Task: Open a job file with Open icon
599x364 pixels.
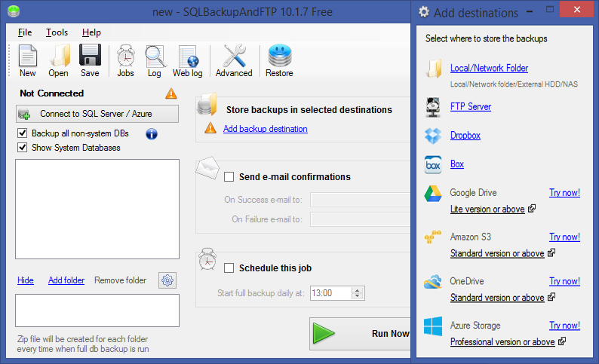Action: [x=59, y=56]
